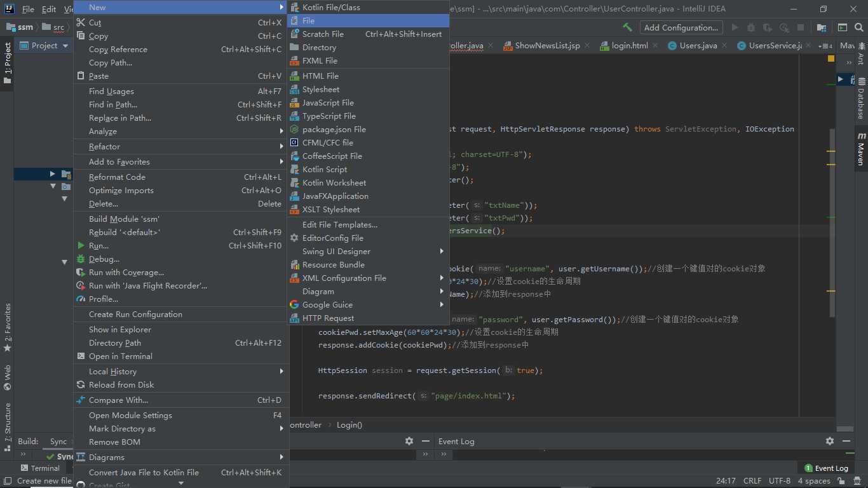
Task: Choose EditorConfig File from the submenu
Action: [x=368, y=238]
